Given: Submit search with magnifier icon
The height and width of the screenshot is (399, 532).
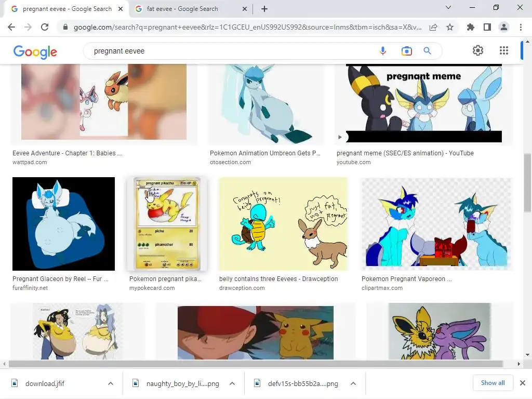Looking at the screenshot, I should (427, 51).
